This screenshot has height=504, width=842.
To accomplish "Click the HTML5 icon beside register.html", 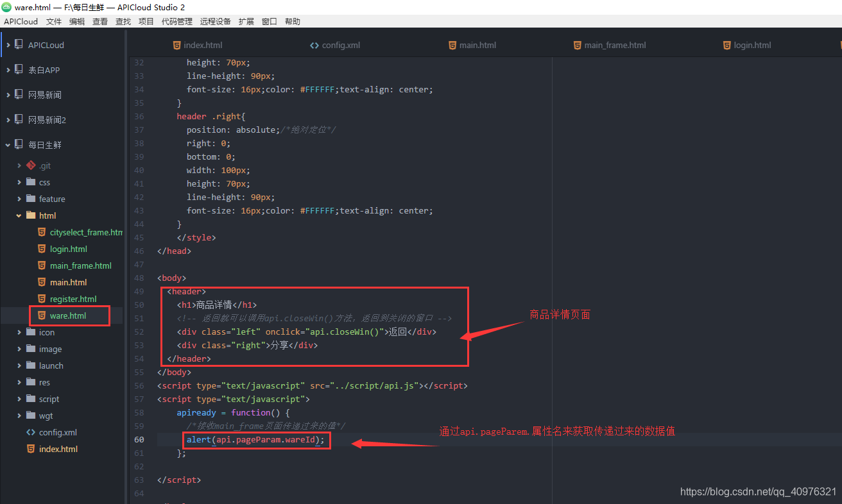I will coord(42,299).
